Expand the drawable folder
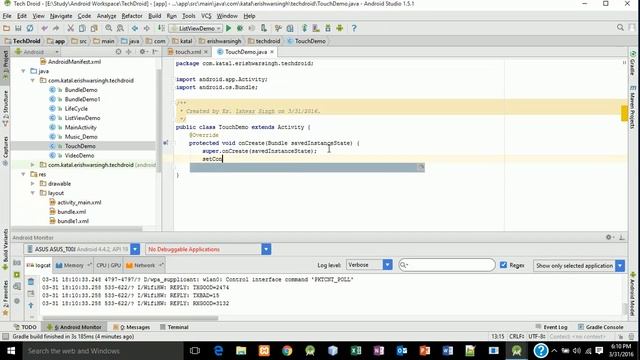The width and height of the screenshot is (640, 360). click(33, 184)
